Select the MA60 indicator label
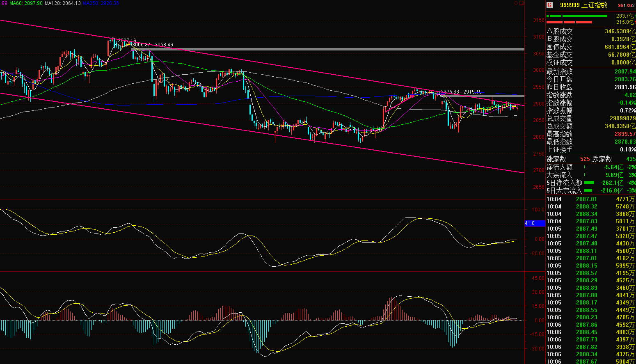The height and width of the screenshot is (364, 636). click(26, 3)
